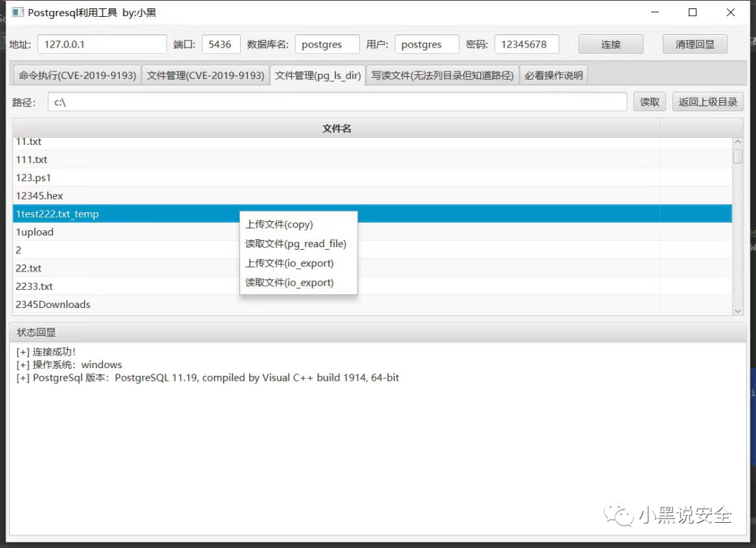The image size is (756, 548).
Task: Click the 操作系统: windows output line
Action: pos(69,365)
